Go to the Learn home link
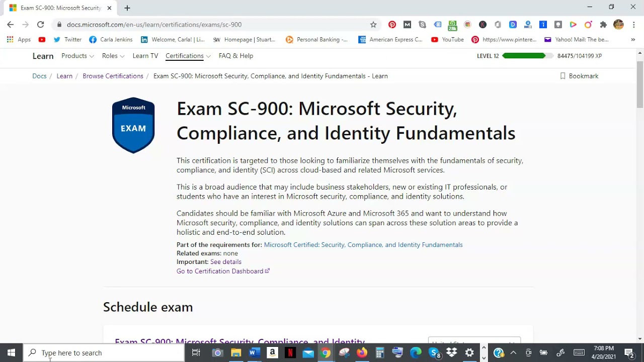 coord(43,56)
